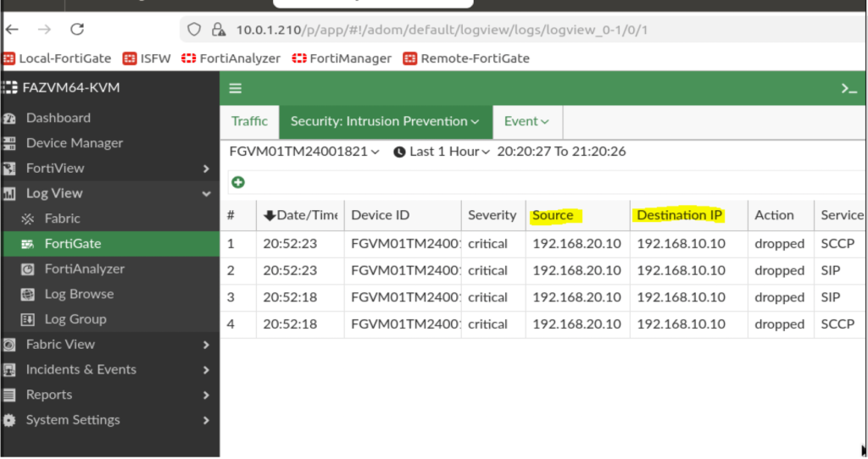Screen dimensions: 868x459
Task: Expand the System Settings arrow
Action: click(x=206, y=420)
